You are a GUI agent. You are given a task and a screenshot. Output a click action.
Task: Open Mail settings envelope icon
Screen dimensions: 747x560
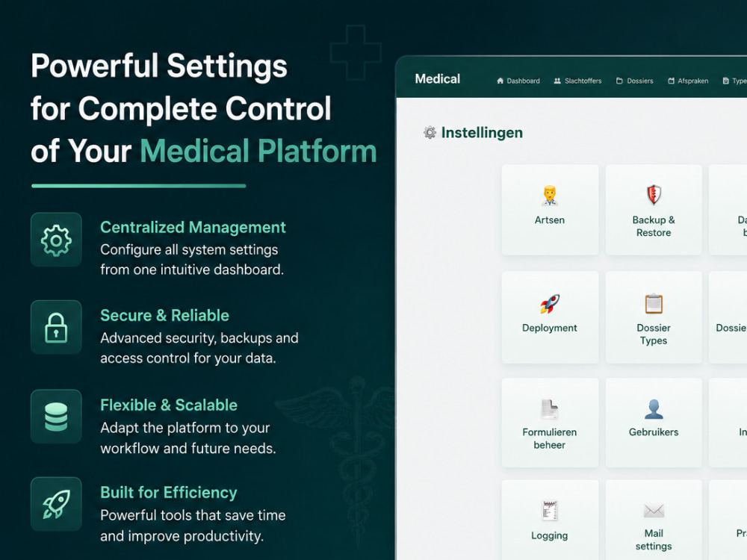pyautogui.click(x=654, y=511)
